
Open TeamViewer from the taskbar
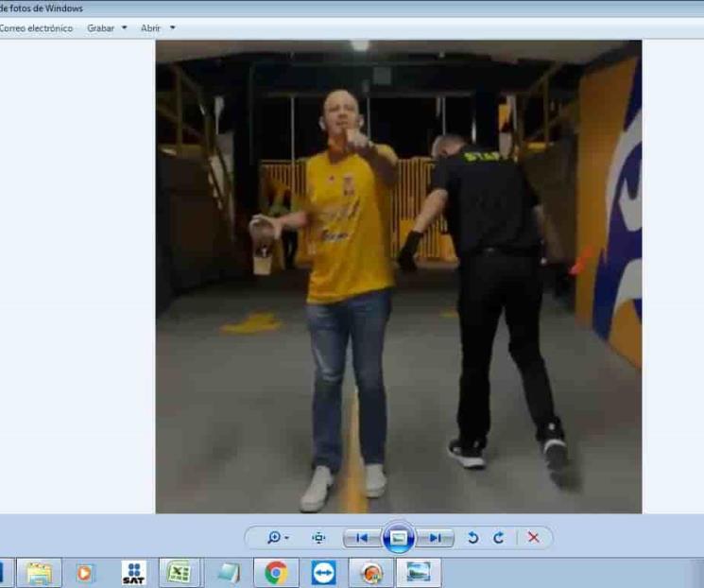tap(324, 573)
